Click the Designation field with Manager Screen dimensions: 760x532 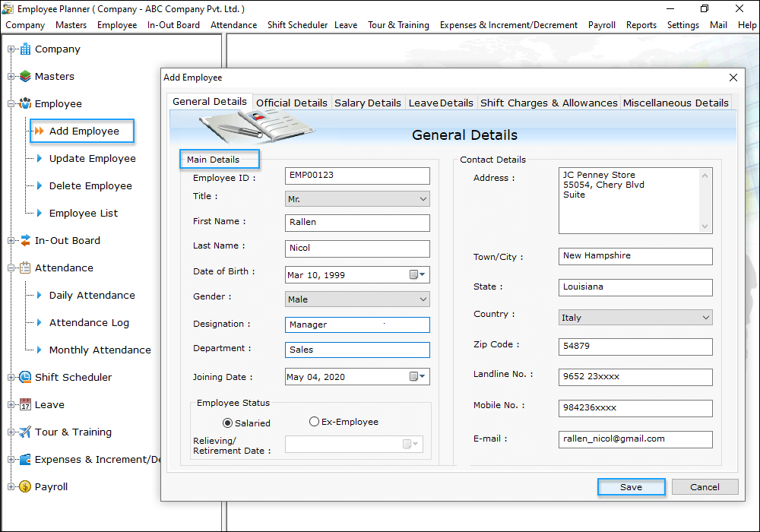tap(357, 325)
